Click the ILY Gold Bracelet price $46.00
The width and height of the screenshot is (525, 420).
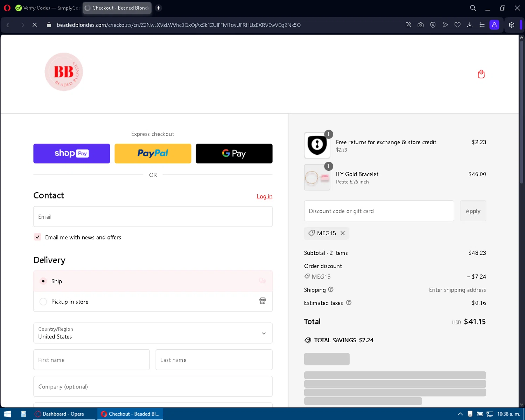[477, 174]
